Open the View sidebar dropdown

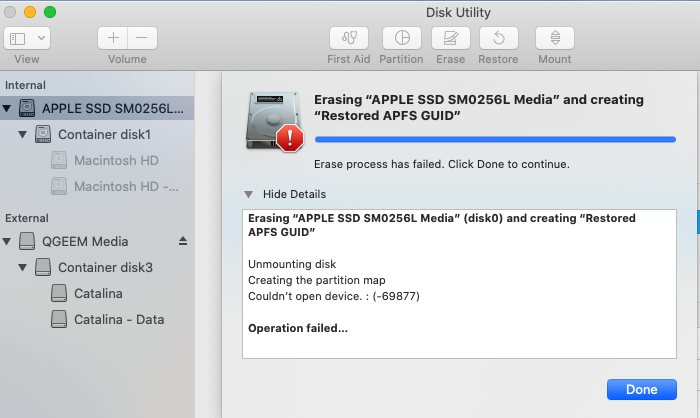(x=27, y=38)
